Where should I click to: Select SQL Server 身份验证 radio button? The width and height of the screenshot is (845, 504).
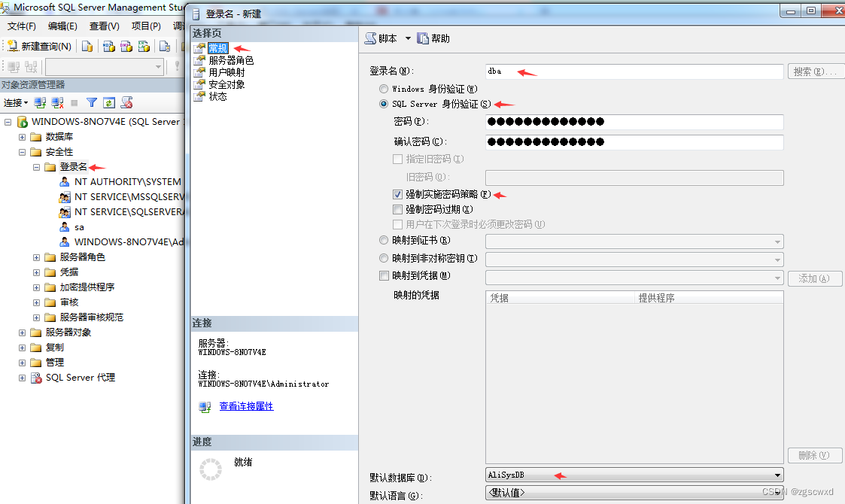tap(384, 104)
